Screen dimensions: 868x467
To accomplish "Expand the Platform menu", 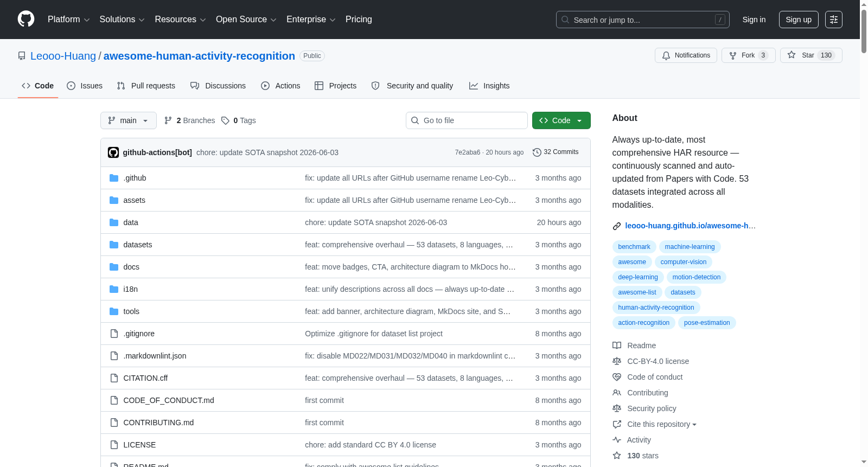I will tap(68, 20).
